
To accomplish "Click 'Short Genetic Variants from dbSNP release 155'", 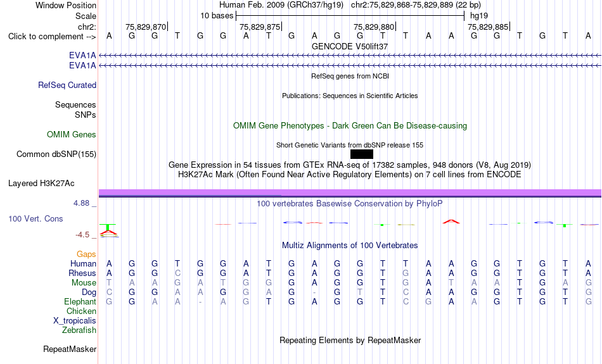I will 350,145.
